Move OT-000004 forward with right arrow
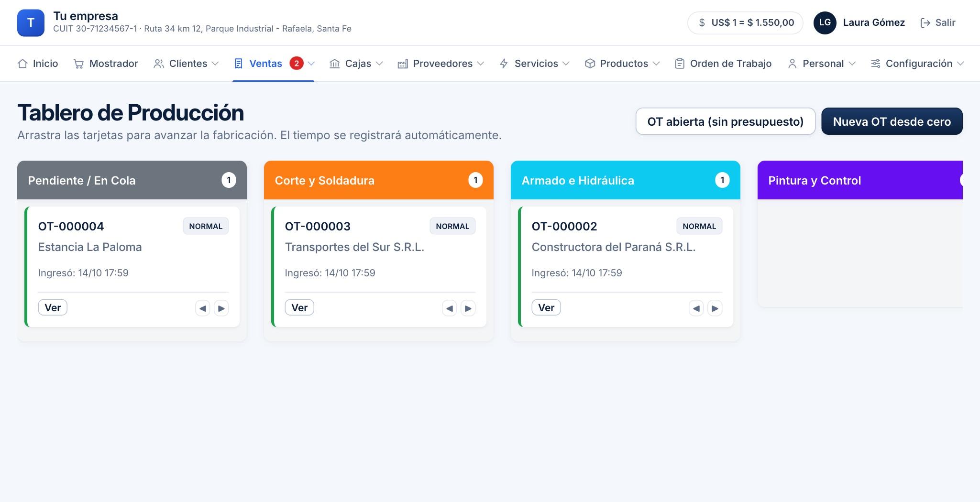This screenshot has width=980, height=502. 221,308
